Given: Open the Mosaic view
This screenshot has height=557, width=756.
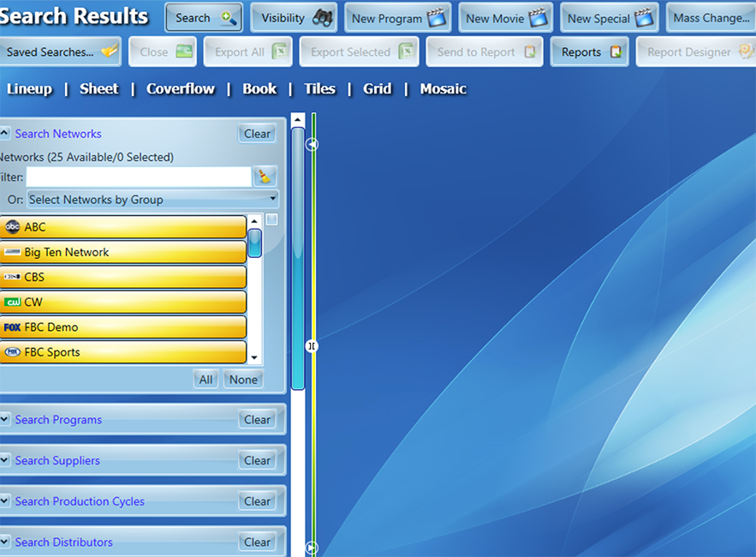Looking at the screenshot, I should pyautogui.click(x=443, y=88).
